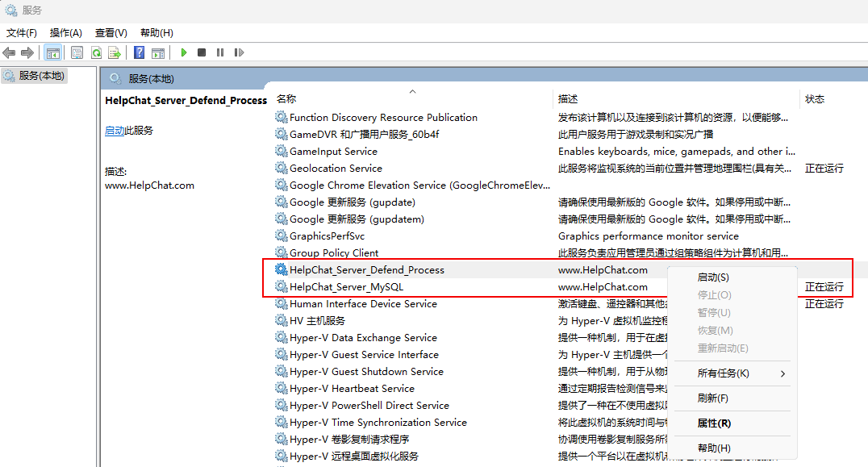Screen dimensions: 868x467
Task: Click the gear icon beside HV 主机服务
Action: [282, 321]
